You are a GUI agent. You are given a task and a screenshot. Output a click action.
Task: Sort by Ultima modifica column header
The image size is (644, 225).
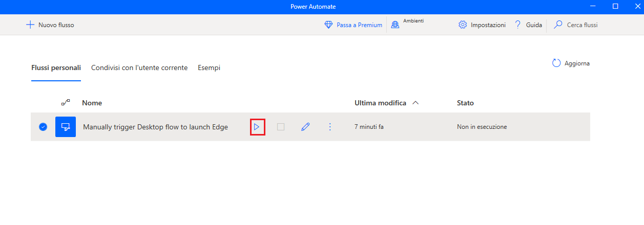[380, 103]
